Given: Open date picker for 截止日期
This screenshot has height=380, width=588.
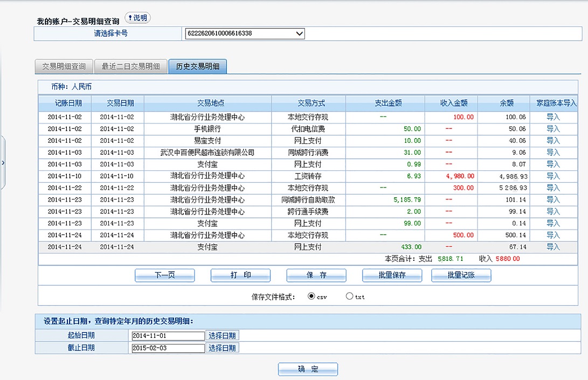Looking at the screenshot, I should 222,348.
